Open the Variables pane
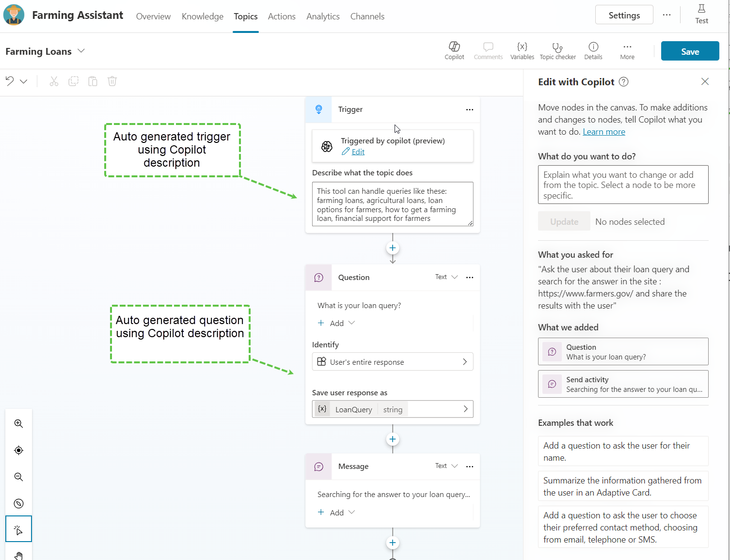 coord(522,50)
